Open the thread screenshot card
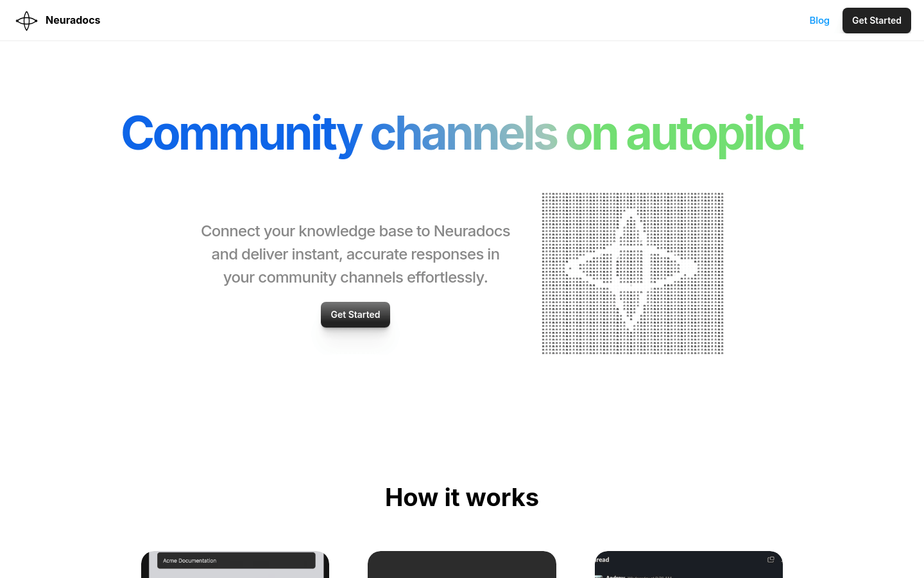 pos(689,565)
